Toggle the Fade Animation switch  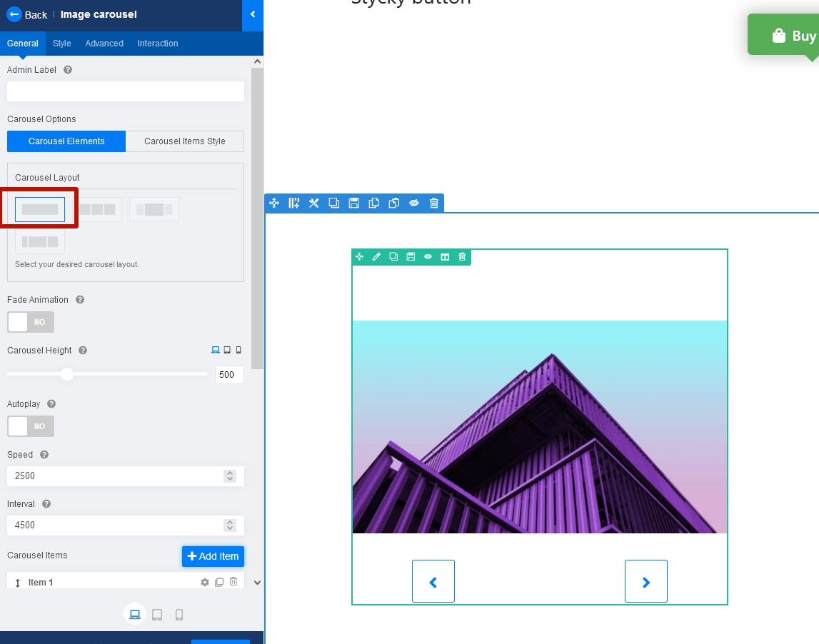(x=31, y=322)
